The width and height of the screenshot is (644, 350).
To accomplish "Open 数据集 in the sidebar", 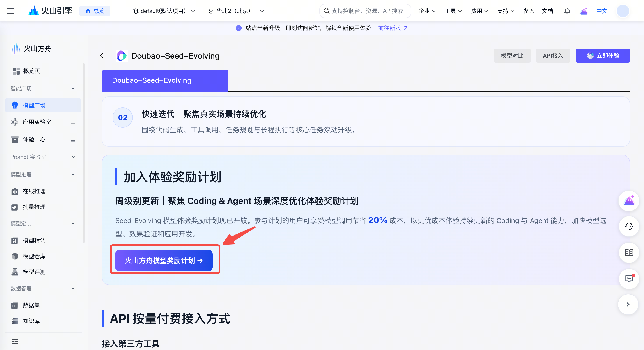I will pos(43,305).
